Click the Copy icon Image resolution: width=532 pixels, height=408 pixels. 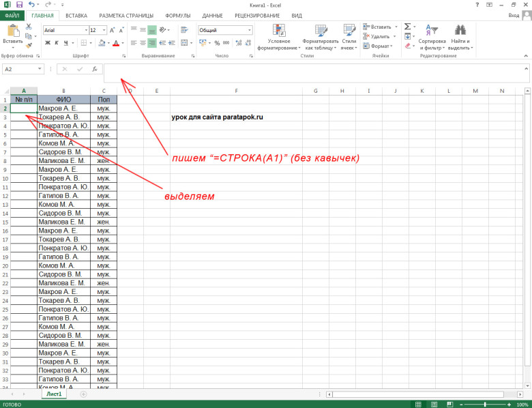[29, 36]
